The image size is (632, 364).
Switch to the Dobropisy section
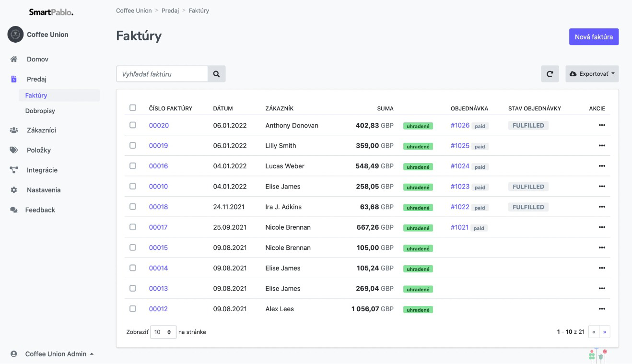pos(40,110)
